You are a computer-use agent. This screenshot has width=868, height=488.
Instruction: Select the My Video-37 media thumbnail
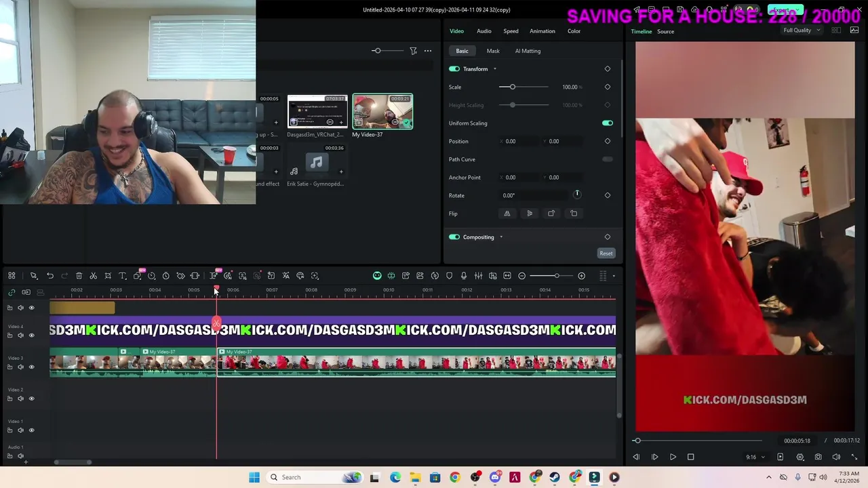tap(382, 112)
